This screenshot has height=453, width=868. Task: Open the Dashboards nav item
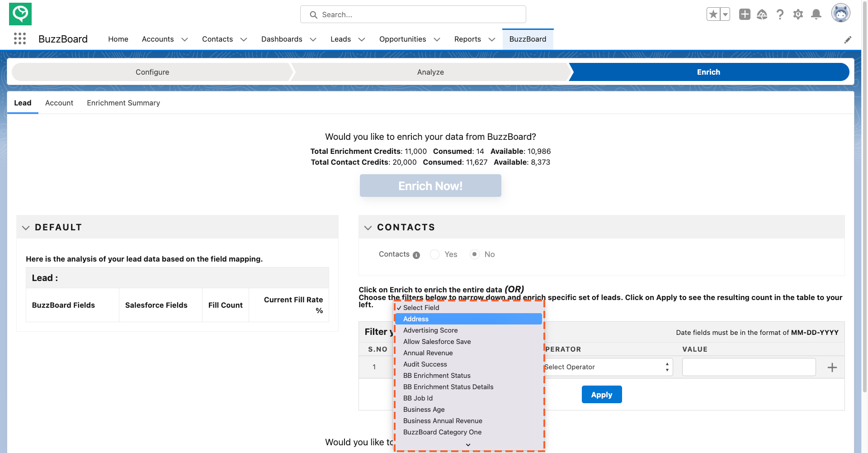282,39
